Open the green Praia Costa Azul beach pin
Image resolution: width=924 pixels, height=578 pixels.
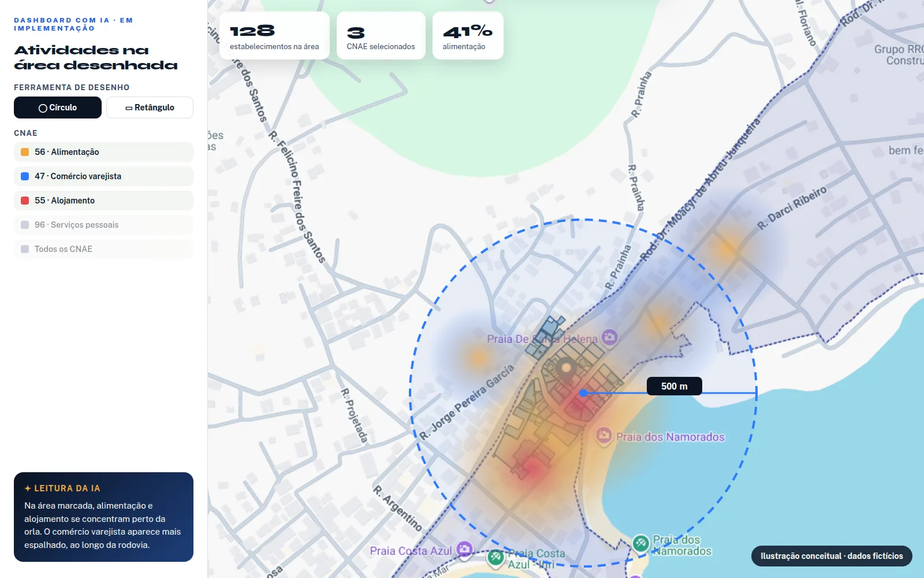(x=495, y=558)
